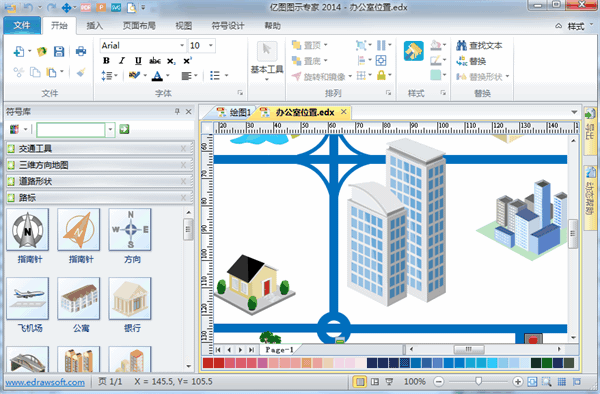Close the 办公室位置.edx document tab
Image resolution: width=600 pixels, height=394 pixels.
click(344, 112)
